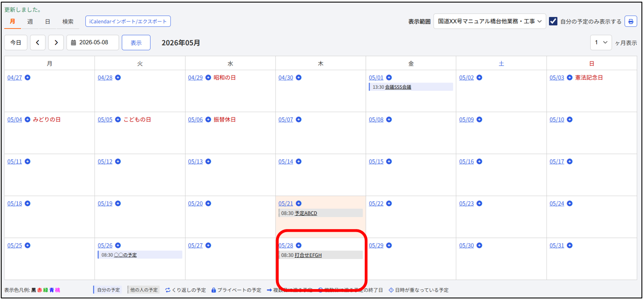
Task: Click the 表示 button
Action: (136, 43)
